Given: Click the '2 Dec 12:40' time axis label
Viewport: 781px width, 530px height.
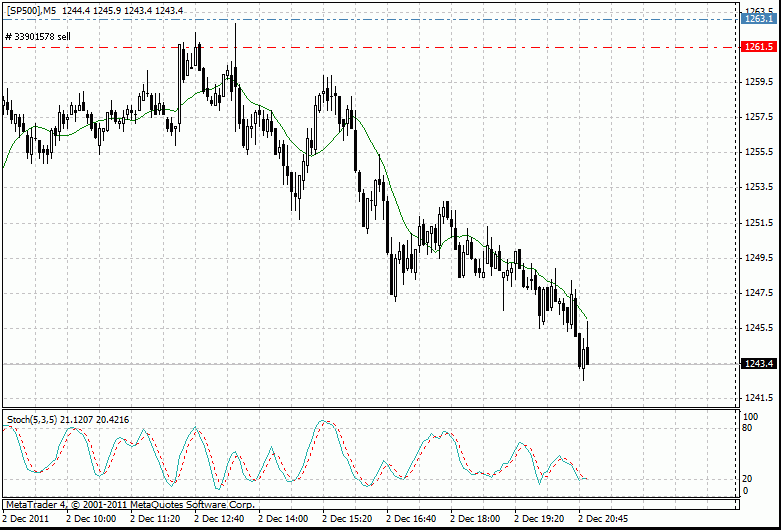Looking at the screenshot, I should [219, 519].
